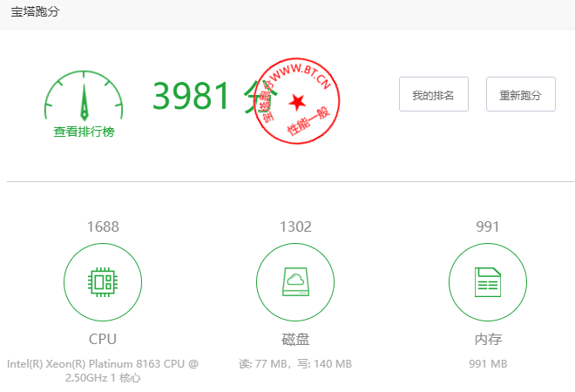575x392 pixels.
Task: Click the Intel Xeon Platinum 8163 description
Action: coord(103,370)
